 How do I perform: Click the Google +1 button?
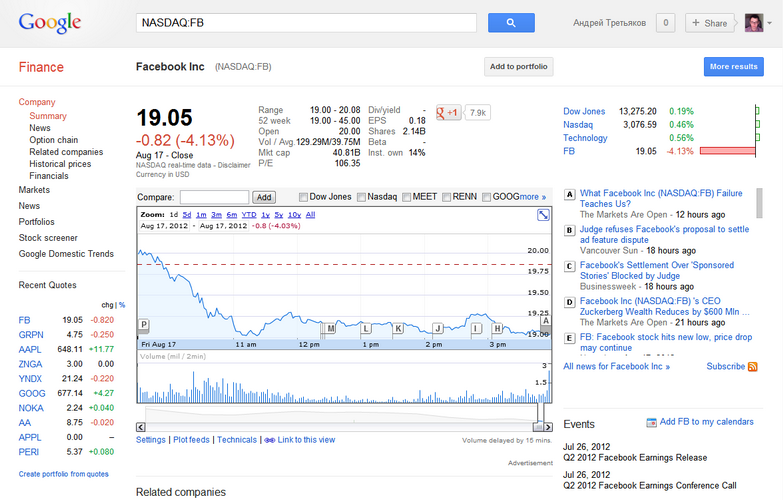coord(448,113)
